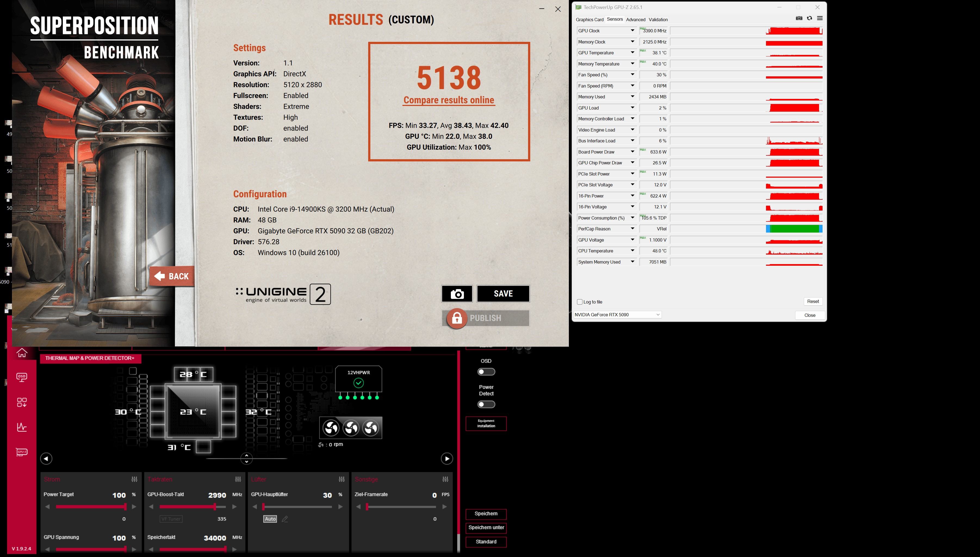
Task: Open the Memory Clock sensor dropdown
Action: tap(632, 42)
